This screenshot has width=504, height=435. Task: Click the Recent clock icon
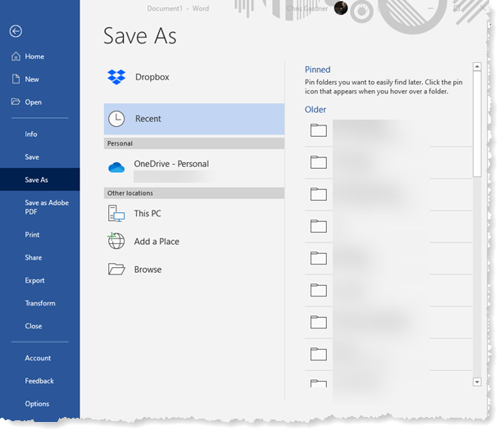[x=116, y=119]
